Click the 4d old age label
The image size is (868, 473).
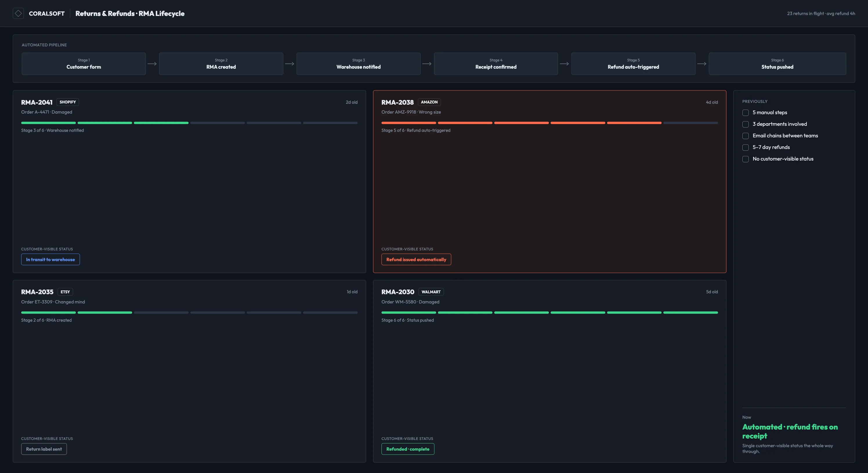[x=712, y=102]
